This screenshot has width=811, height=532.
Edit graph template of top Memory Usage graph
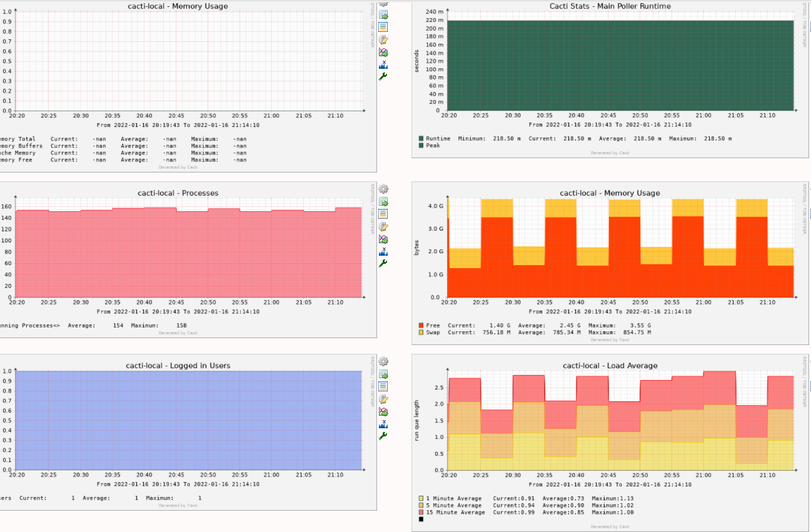pos(383,39)
